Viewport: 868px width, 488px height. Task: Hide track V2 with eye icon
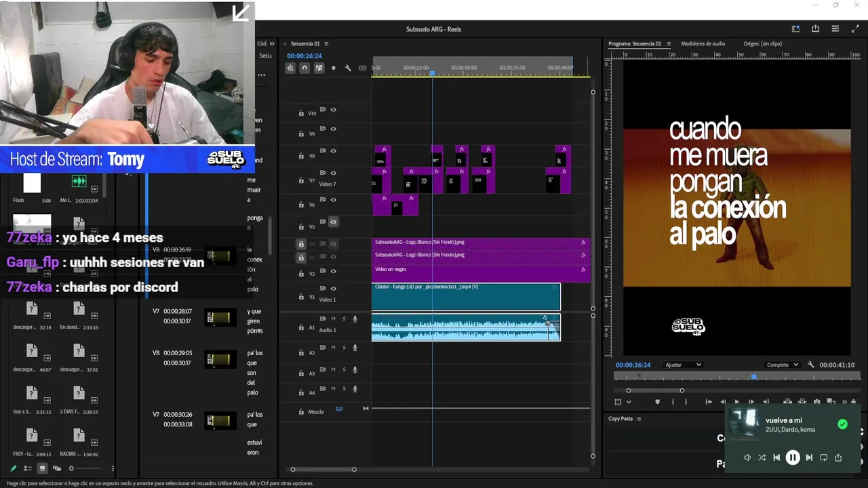(333, 270)
